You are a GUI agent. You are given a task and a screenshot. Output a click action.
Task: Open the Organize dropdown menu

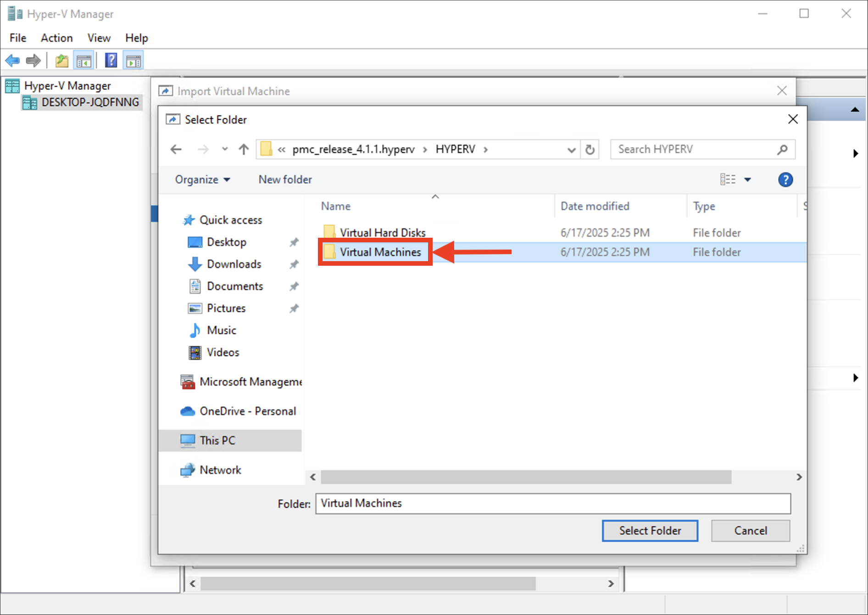click(x=202, y=179)
